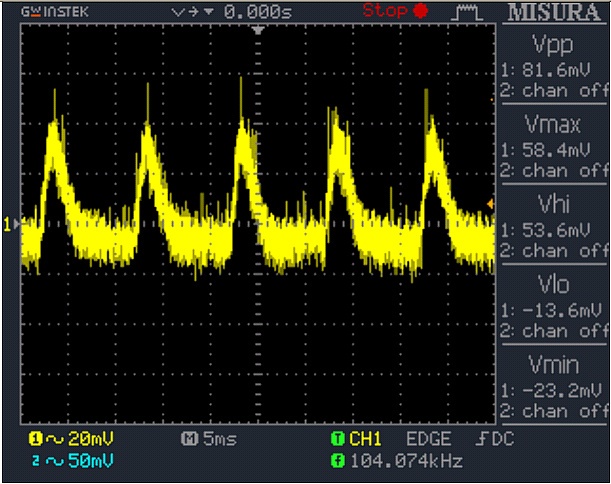The width and height of the screenshot is (611, 484).
Task: Click the trigger position marker atop the grid
Action: click(258, 30)
